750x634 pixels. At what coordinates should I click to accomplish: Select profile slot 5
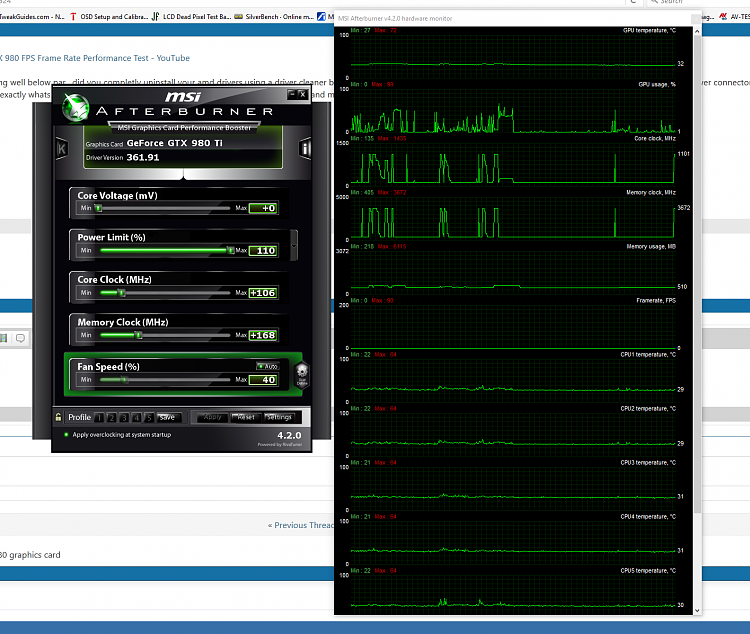click(x=149, y=418)
